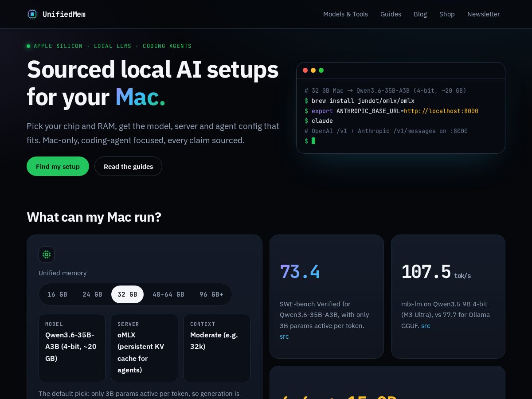Click the terminal comment about OpenAI /v1
Image resolution: width=532 pixels, height=399 pixels.
[386, 131]
